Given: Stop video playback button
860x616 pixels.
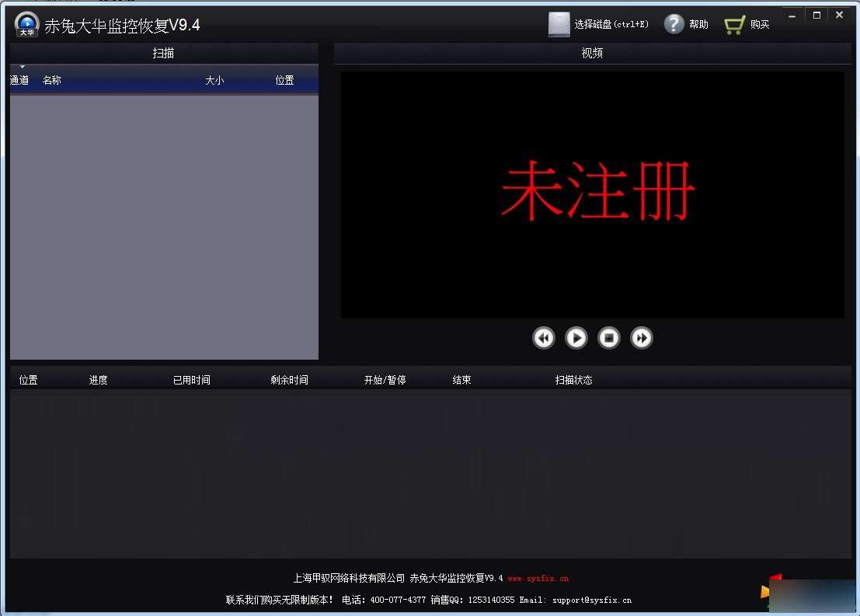Looking at the screenshot, I should pos(609,338).
